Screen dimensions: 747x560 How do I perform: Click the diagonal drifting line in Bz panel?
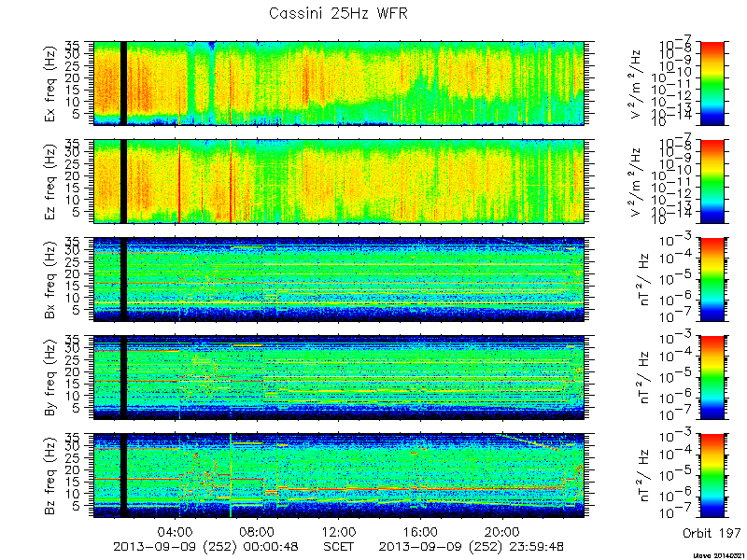click(529, 442)
